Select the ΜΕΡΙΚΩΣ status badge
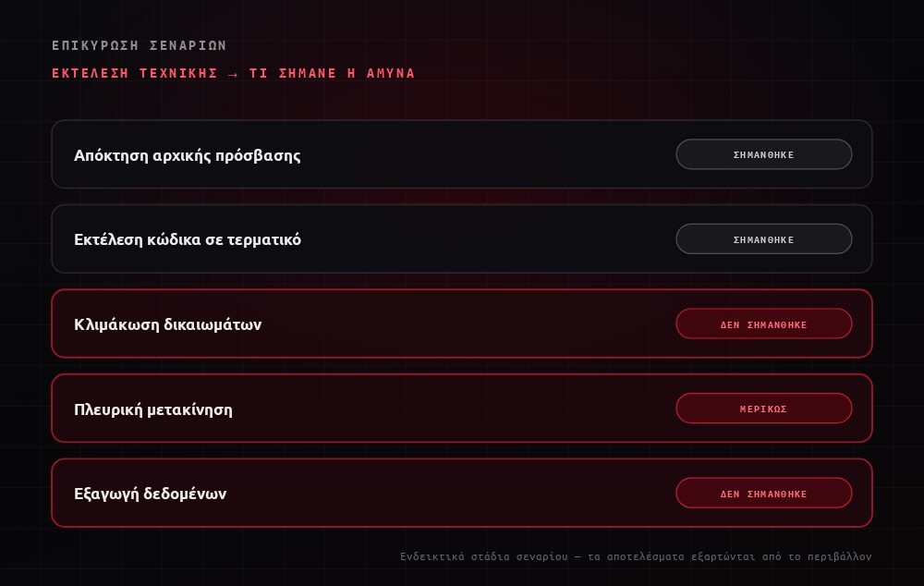The image size is (924, 586). [x=764, y=409]
